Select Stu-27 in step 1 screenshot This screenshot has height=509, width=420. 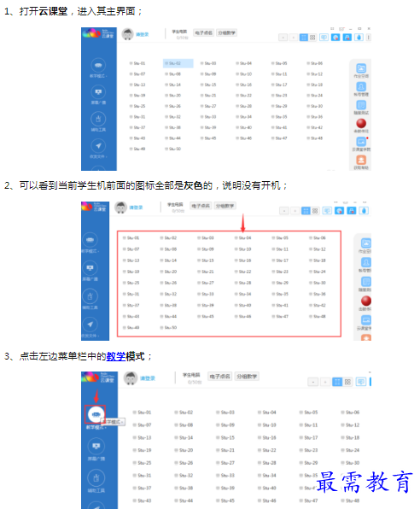click(208, 106)
